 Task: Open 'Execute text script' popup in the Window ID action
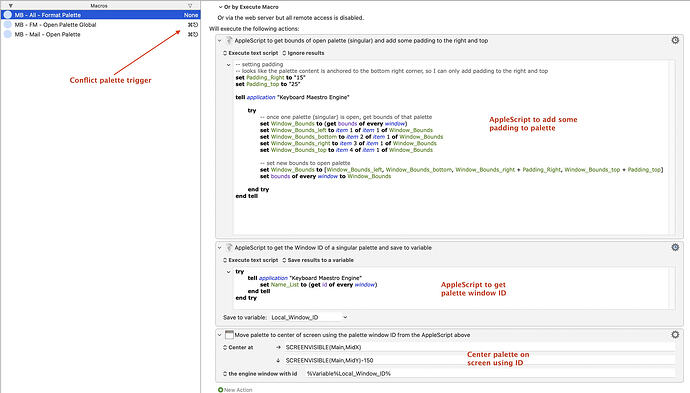pyautogui.click(x=250, y=260)
